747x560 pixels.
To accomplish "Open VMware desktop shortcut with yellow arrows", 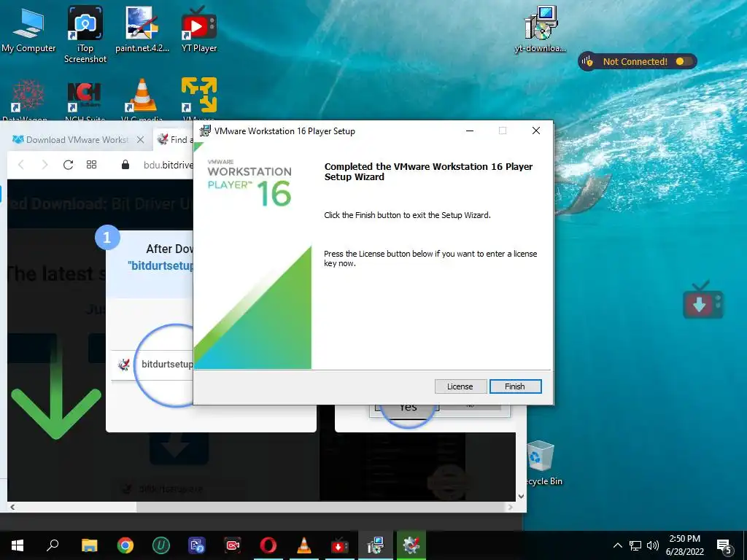I will click(198, 99).
